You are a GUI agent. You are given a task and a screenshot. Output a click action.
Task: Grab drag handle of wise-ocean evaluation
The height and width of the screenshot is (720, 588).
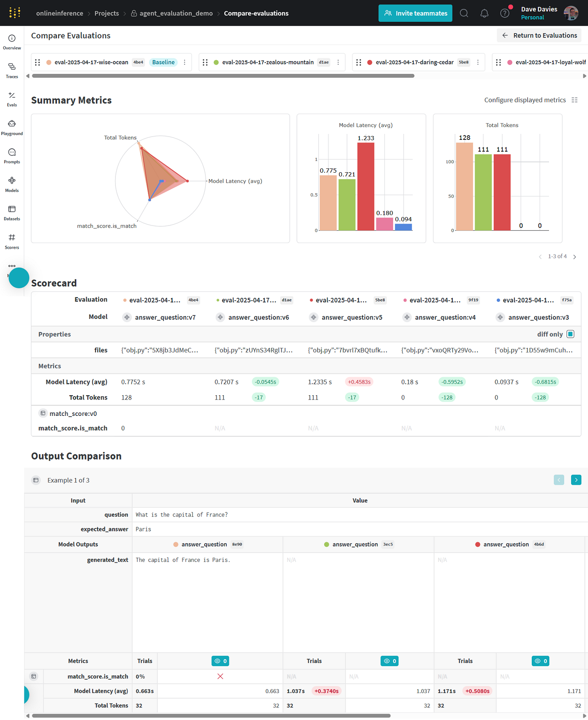(37, 62)
